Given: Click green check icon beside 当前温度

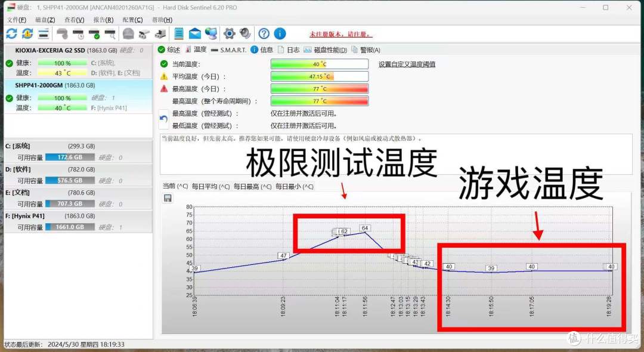Looking at the screenshot, I should [164, 64].
